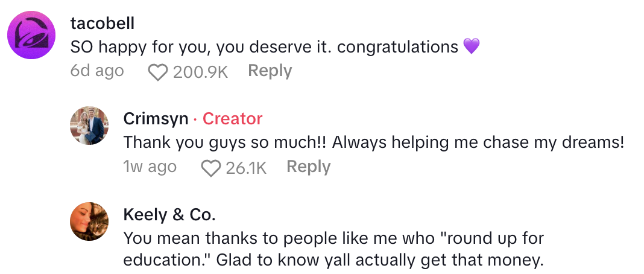Open Keely & Co. profile picture

coord(90,221)
